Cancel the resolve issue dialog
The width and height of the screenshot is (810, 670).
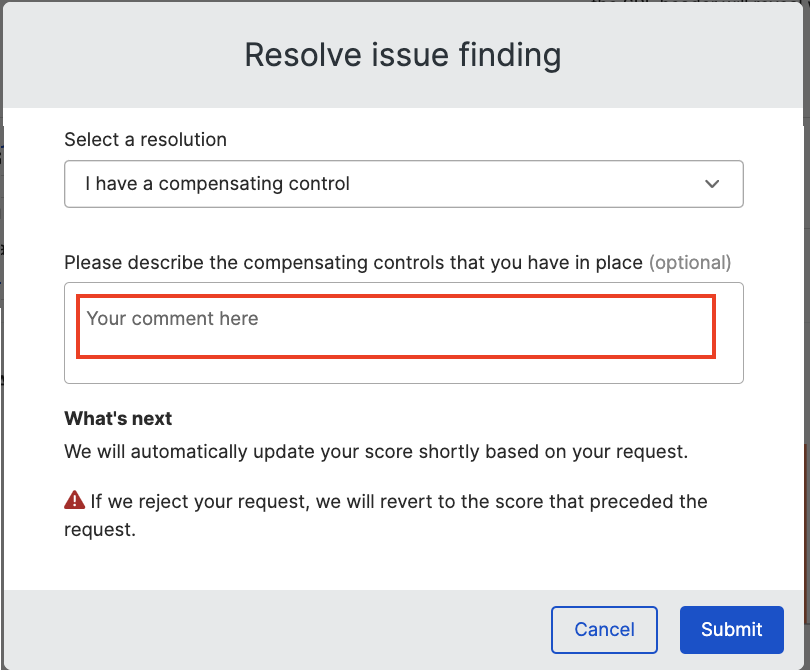(604, 629)
